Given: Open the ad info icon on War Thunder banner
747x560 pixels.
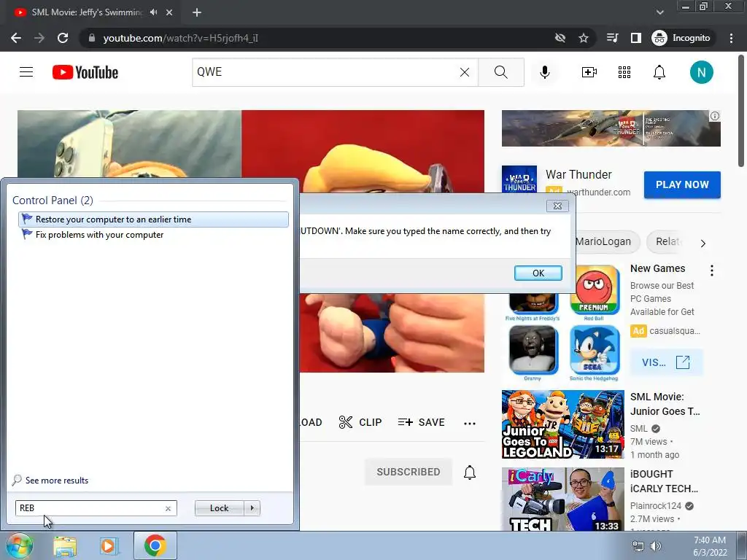Looking at the screenshot, I should point(715,116).
